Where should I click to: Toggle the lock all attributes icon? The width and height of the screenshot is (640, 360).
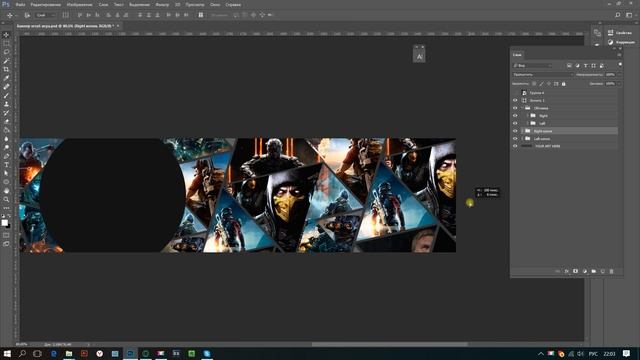(x=564, y=84)
